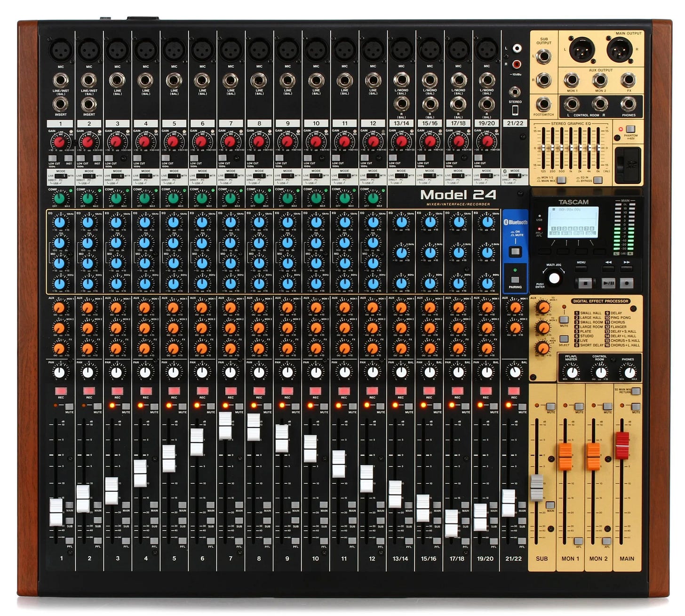Click the effect TO MAIN LR knob
The height and width of the screenshot is (616, 685).
[542, 348]
